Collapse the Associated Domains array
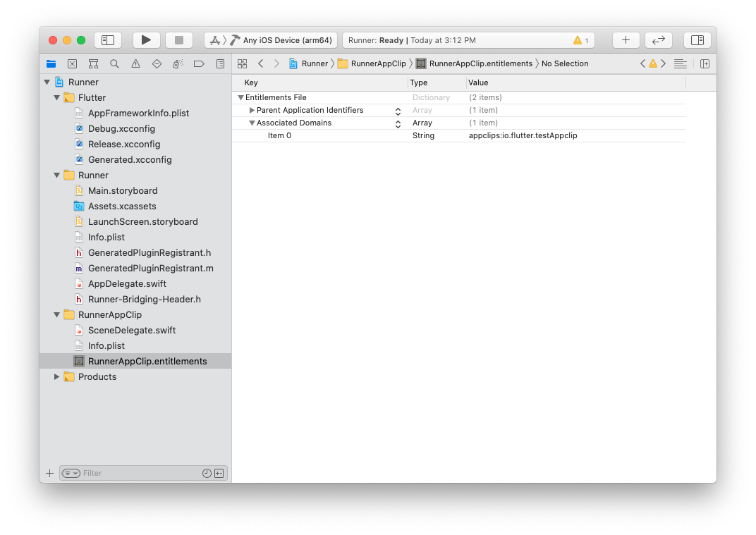The height and width of the screenshot is (535, 756). (252, 123)
